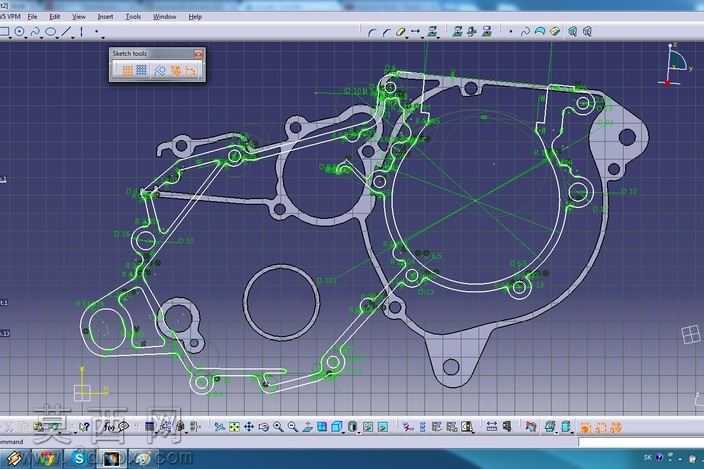
Task: Toggle Geometrical Constraints in Sketch tools
Action: (176, 70)
